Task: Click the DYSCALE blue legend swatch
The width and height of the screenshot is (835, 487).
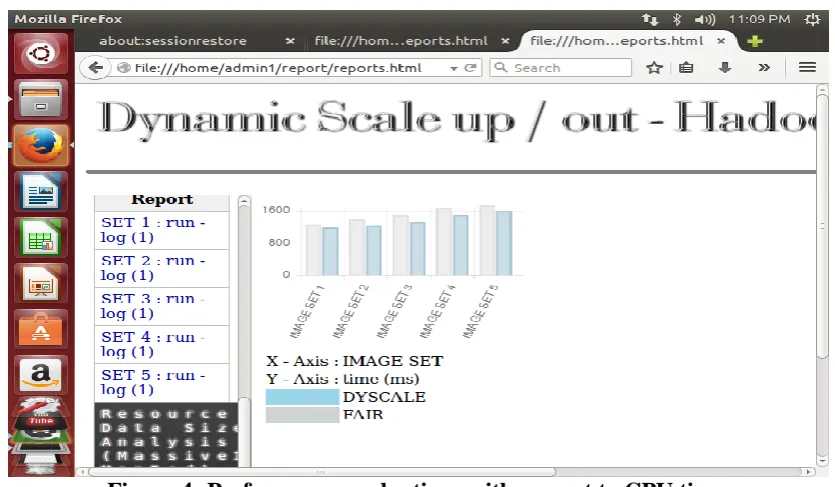Action: (302, 397)
